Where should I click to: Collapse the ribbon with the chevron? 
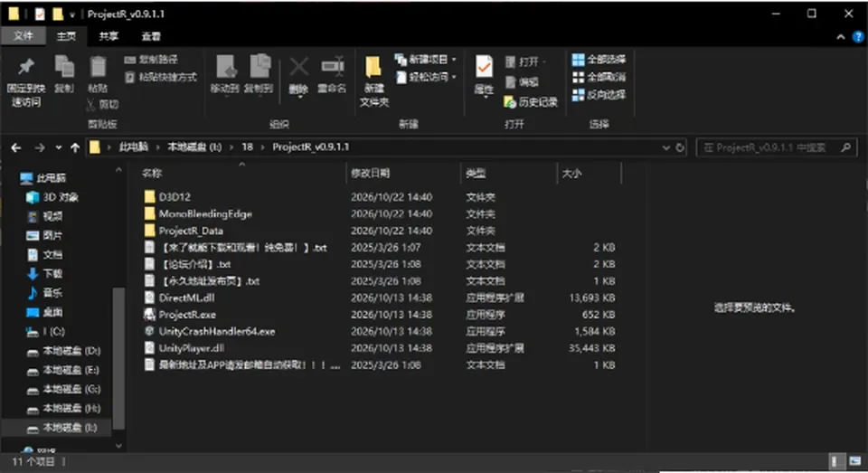click(840, 37)
